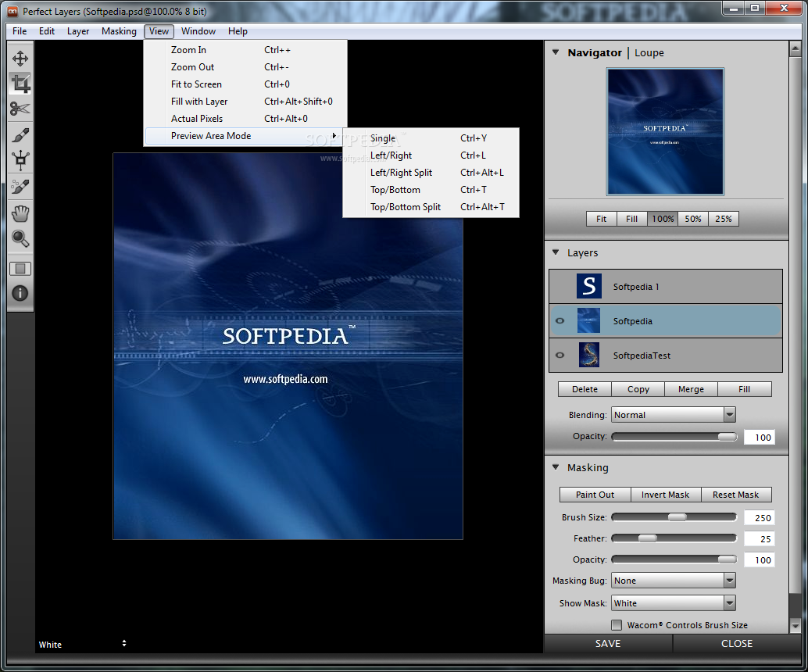Screen dimensions: 808x672
Task: Click the White background color stepper arrows
Action: click(x=124, y=643)
